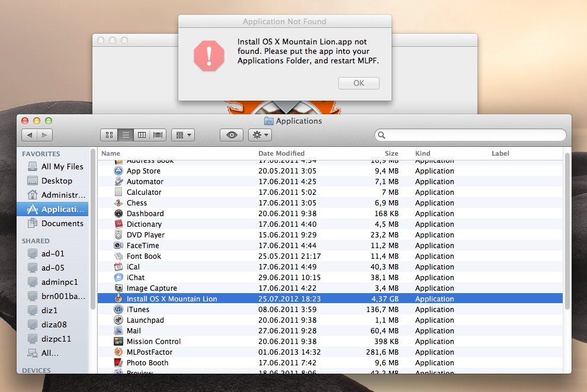Click the Quick Look eye button
Image resolution: width=587 pixels, height=392 pixels.
pyautogui.click(x=232, y=135)
